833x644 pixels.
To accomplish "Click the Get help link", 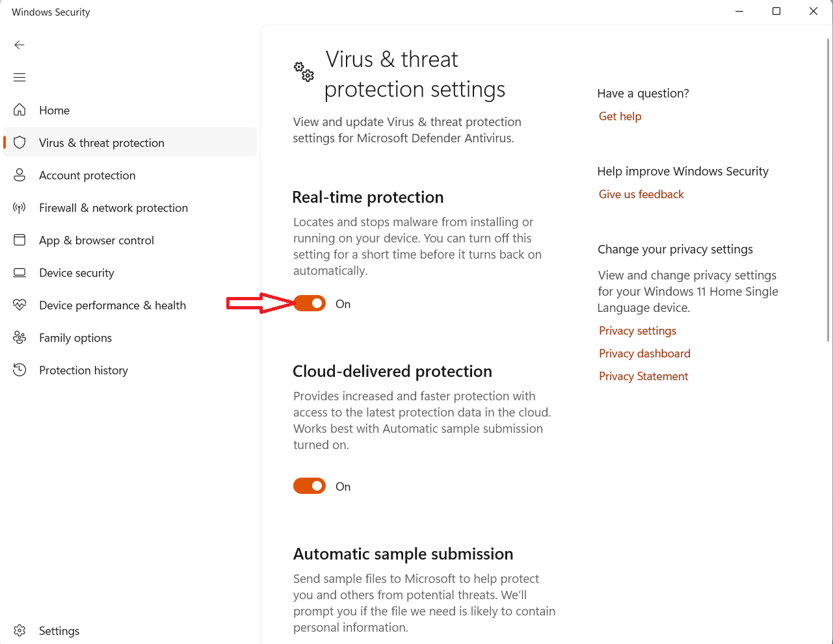I will [x=620, y=116].
